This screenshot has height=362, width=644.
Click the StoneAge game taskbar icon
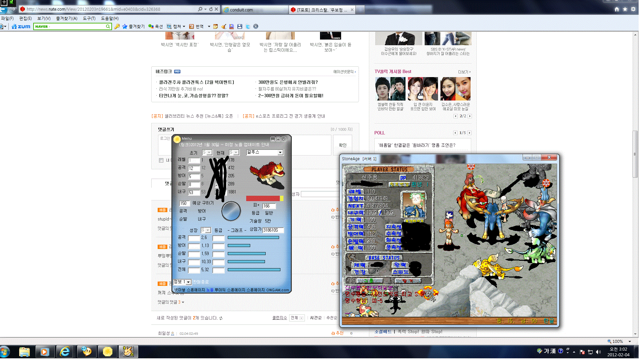tap(128, 352)
